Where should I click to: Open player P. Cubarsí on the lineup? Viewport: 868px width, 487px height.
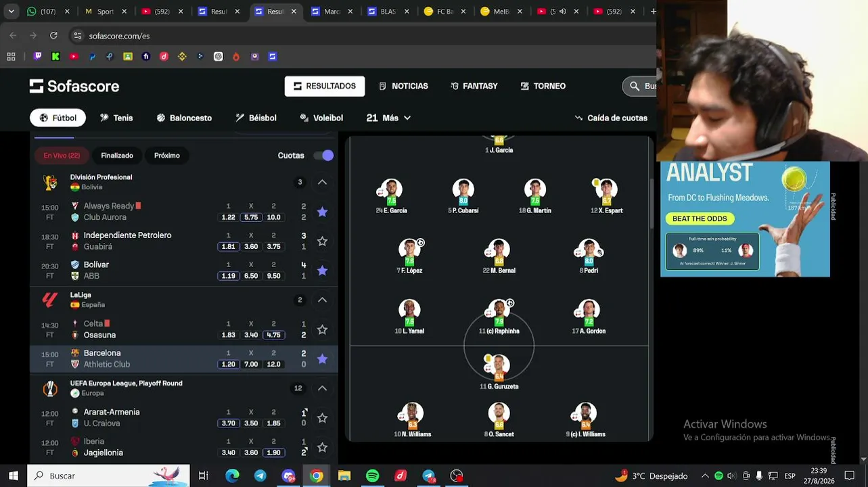[x=463, y=196]
